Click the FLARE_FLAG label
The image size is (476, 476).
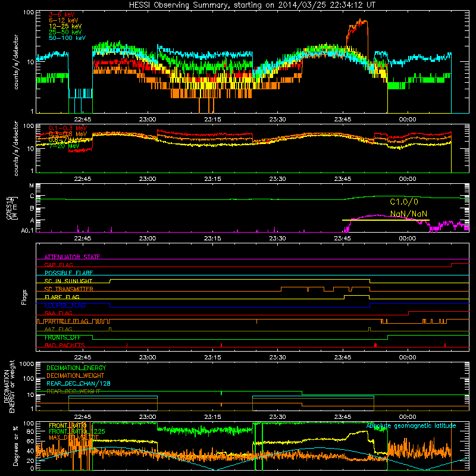pyautogui.click(x=62, y=297)
